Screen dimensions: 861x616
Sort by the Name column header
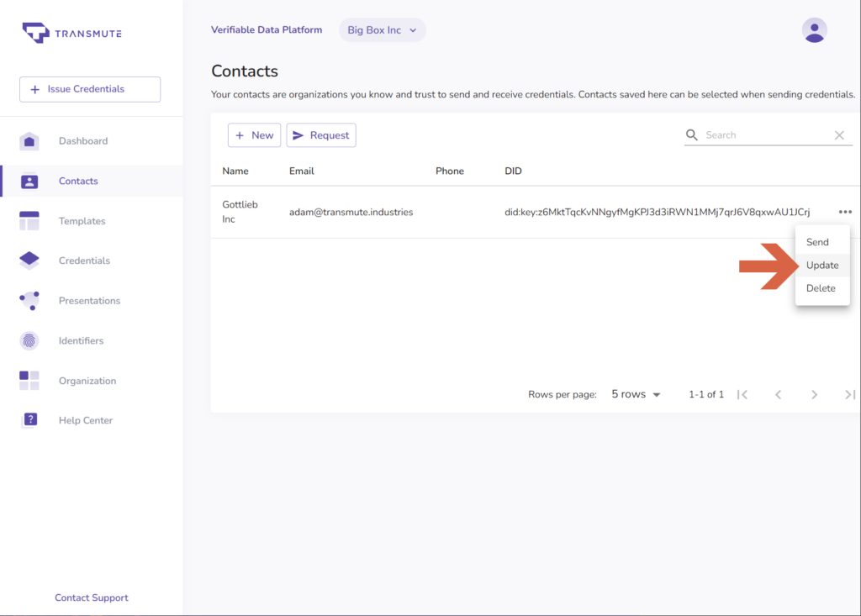point(235,171)
